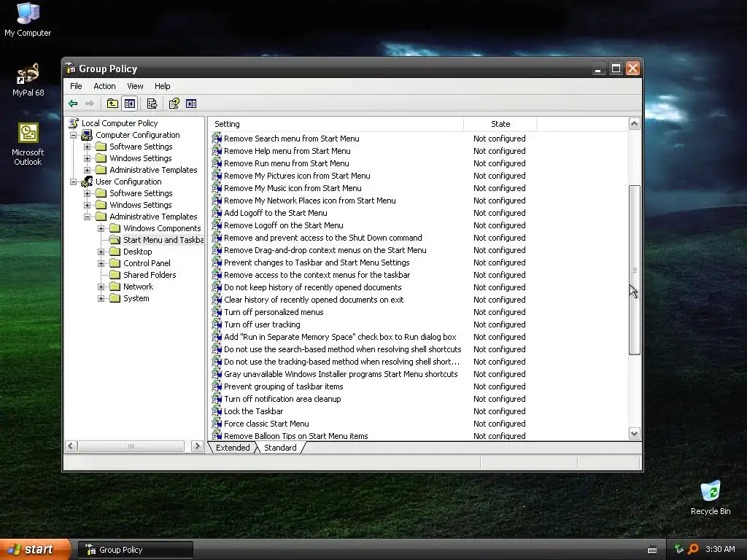Collapse Administrative Templates under User Configuration

88,217
